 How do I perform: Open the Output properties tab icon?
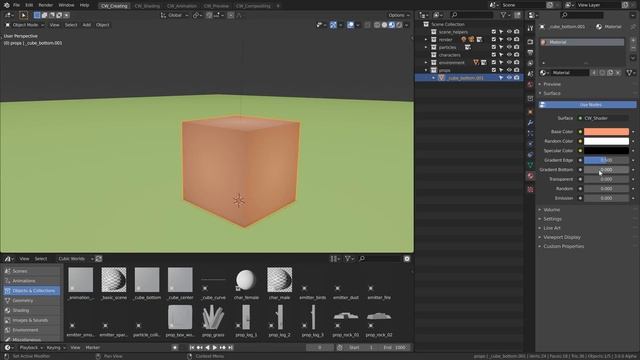[x=530, y=52]
